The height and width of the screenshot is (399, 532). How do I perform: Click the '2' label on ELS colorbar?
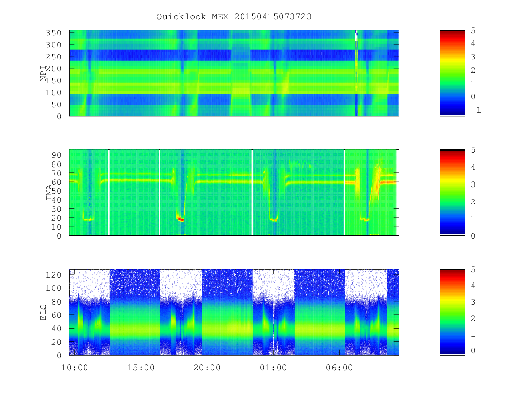[x=473, y=318]
